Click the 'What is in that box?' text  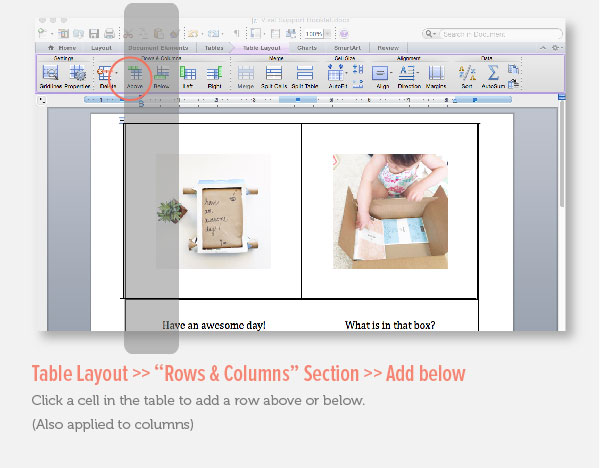390,325
